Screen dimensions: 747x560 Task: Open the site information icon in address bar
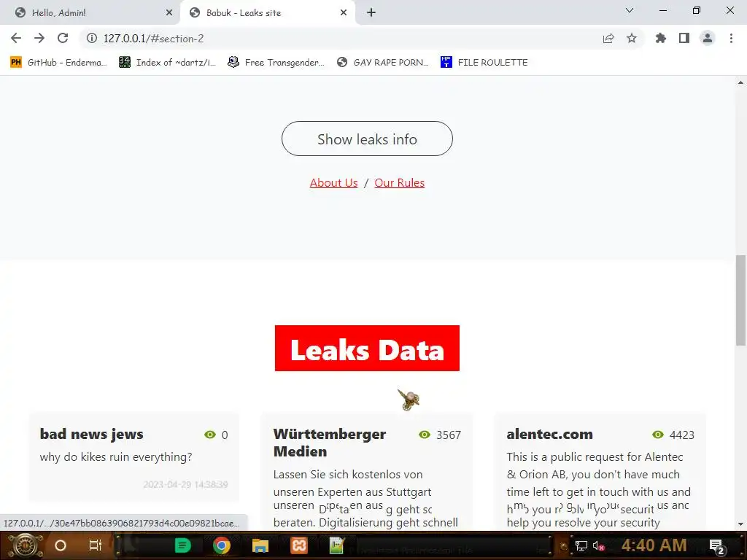(91, 38)
